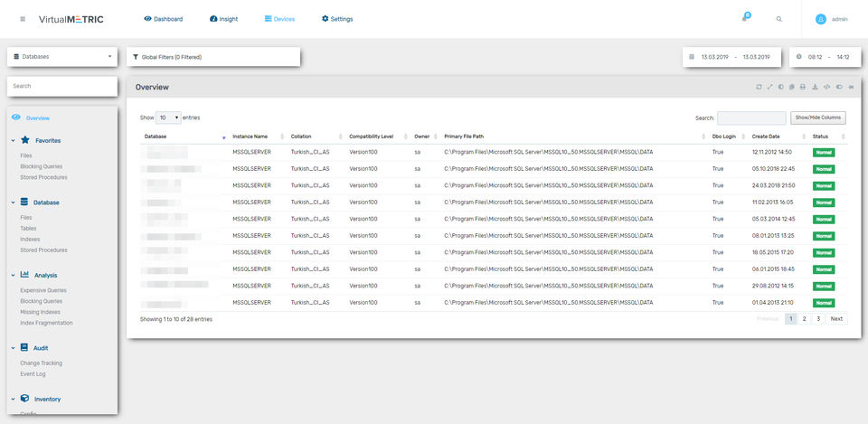Screen dimensions: 868x424
Task: Go to page 3 of results
Action: 818,319
